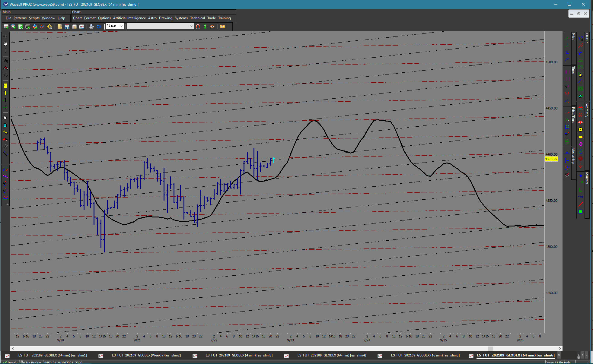This screenshot has width=593, height=364.
Task: Open the Scripts menu
Action: click(x=34, y=18)
